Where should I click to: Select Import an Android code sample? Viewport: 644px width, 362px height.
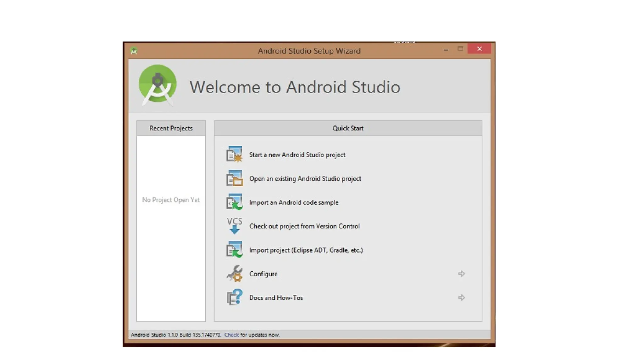[x=294, y=202]
